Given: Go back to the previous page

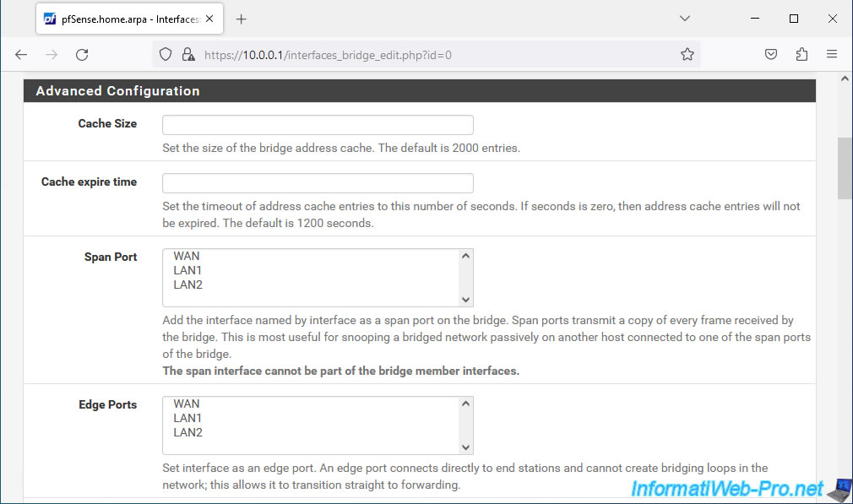Looking at the screenshot, I should pyautogui.click(x=21, y=54).
